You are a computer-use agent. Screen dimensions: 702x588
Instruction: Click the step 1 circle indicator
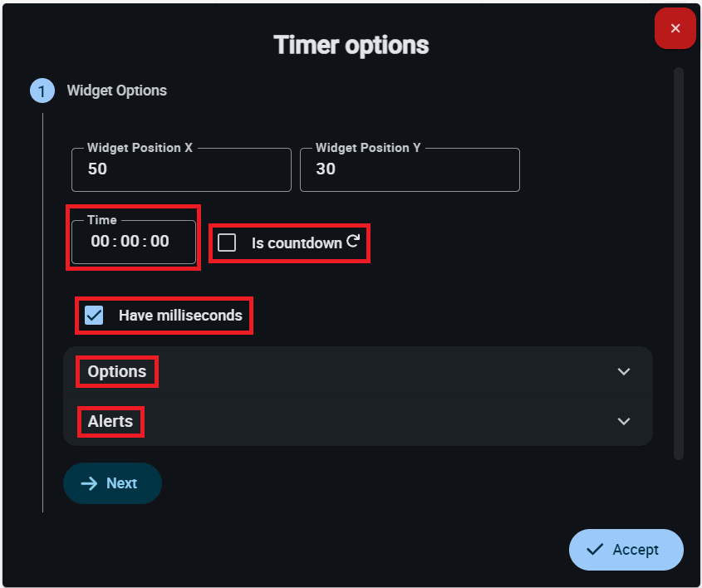42,91
